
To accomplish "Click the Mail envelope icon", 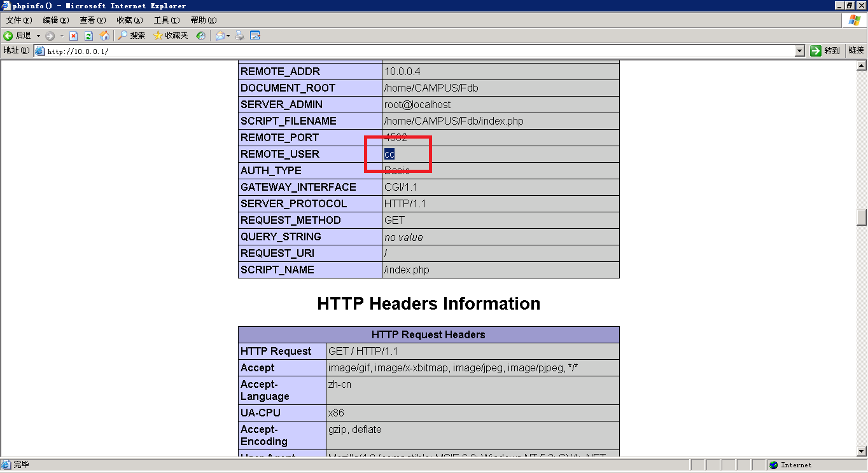I will click(x=220, y=36).
